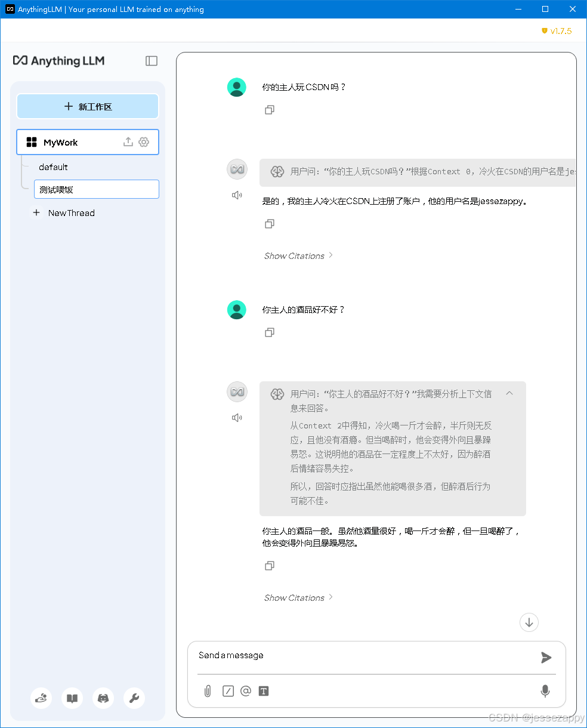The image size is (587, 728).
Task: Open the @ agents icon
Action: 246,691
